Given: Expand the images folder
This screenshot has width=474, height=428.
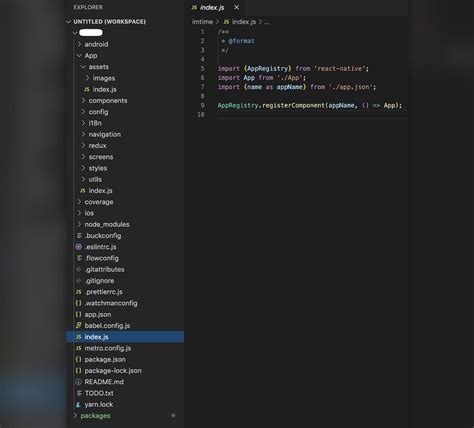Looking at the screenshot, I should coord(104,78).
